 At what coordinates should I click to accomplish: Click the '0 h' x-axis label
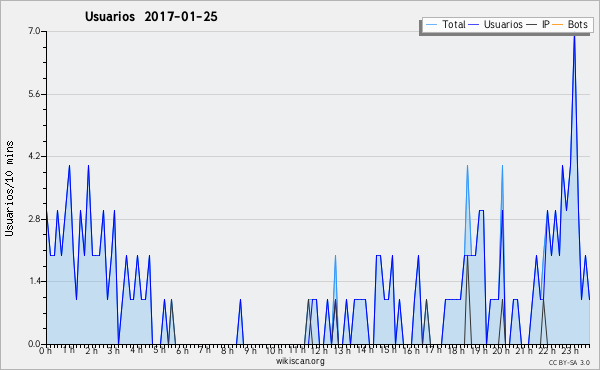tap(46, 350)
